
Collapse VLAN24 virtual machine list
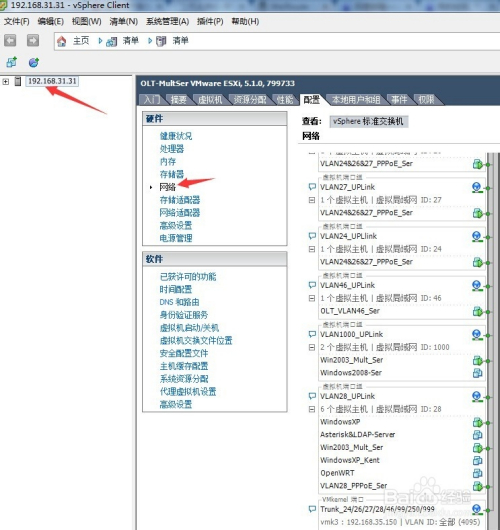pyautogui.click(x=312, y=249)
